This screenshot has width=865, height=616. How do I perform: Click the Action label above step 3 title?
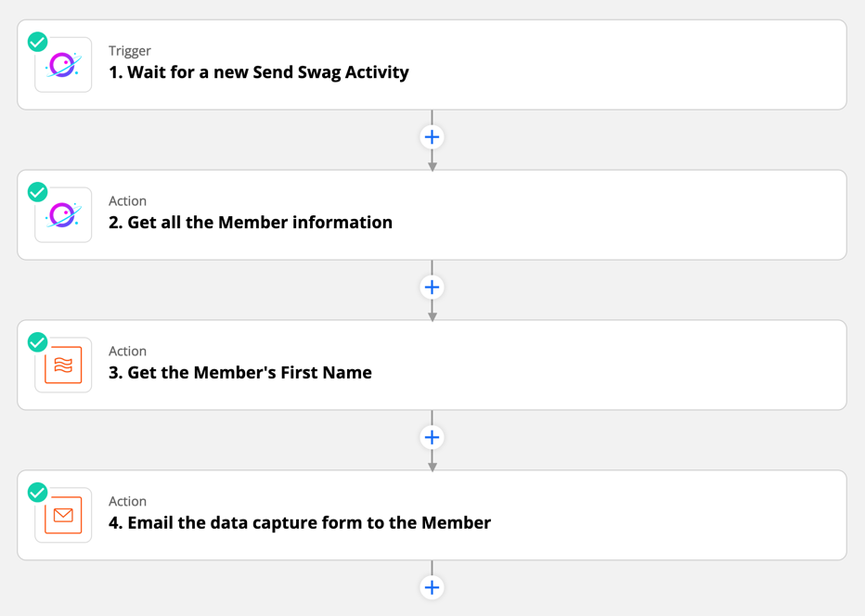coord(128,352)
